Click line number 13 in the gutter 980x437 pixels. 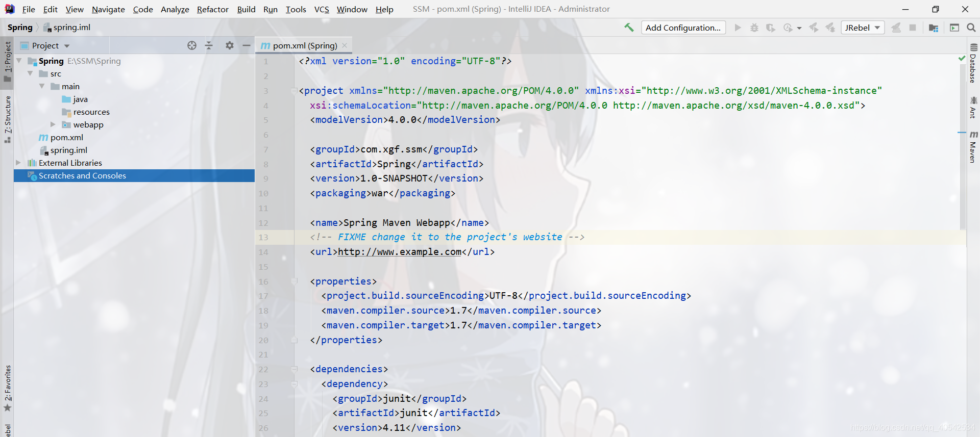click(x=263, y=237)
